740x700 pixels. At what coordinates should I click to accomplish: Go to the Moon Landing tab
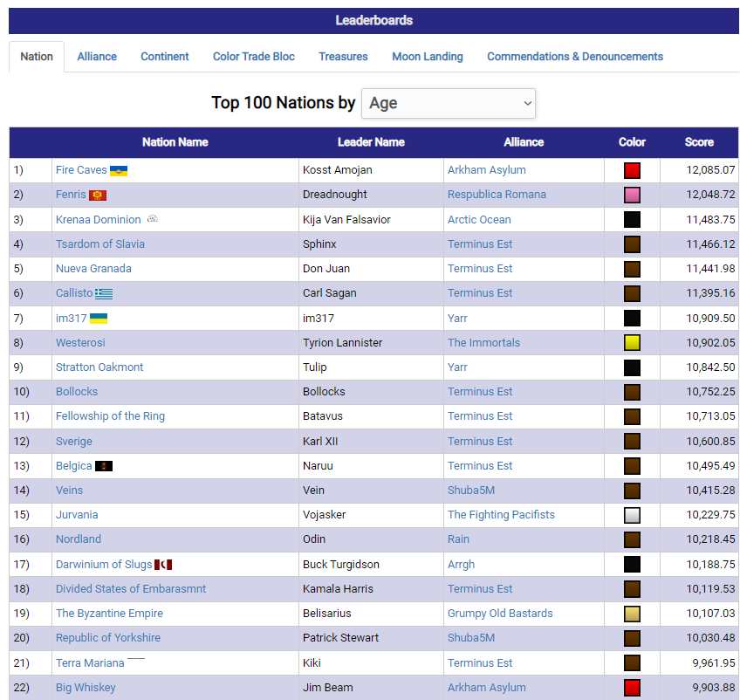428,57
